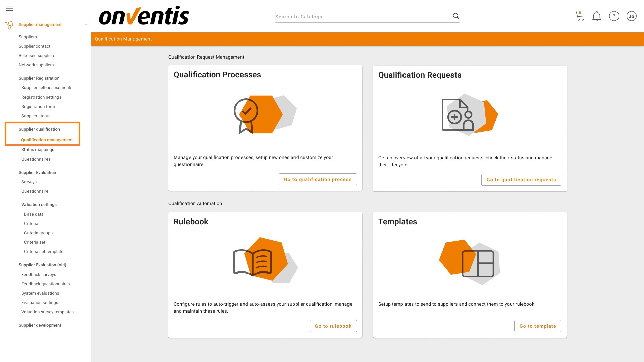The width and height of the screenshot is (644, 362).
Task: Click the Onventis logo
Action: (144, 16)
